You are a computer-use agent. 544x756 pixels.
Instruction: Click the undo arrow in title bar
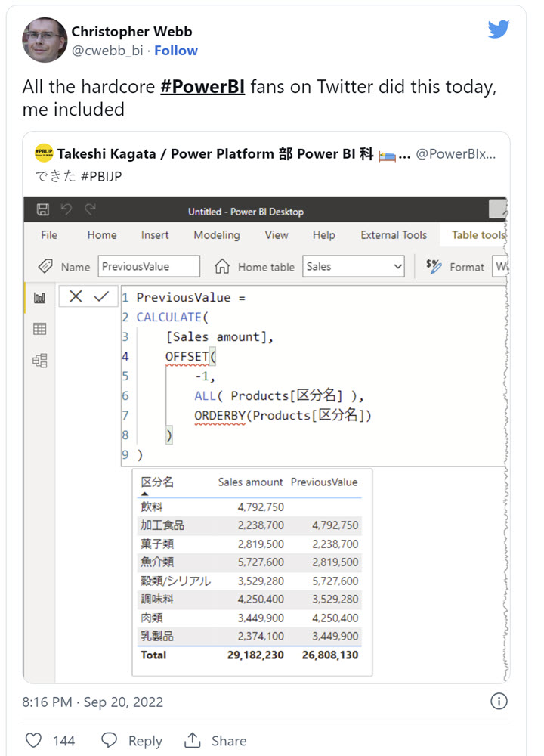66,209
